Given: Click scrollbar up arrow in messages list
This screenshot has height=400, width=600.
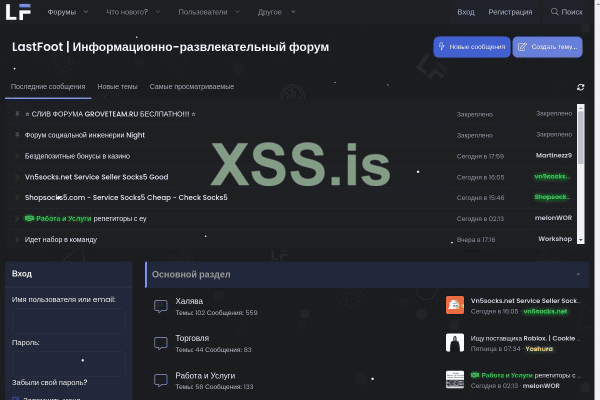Looking at the screenshot, I should point(581,108).
